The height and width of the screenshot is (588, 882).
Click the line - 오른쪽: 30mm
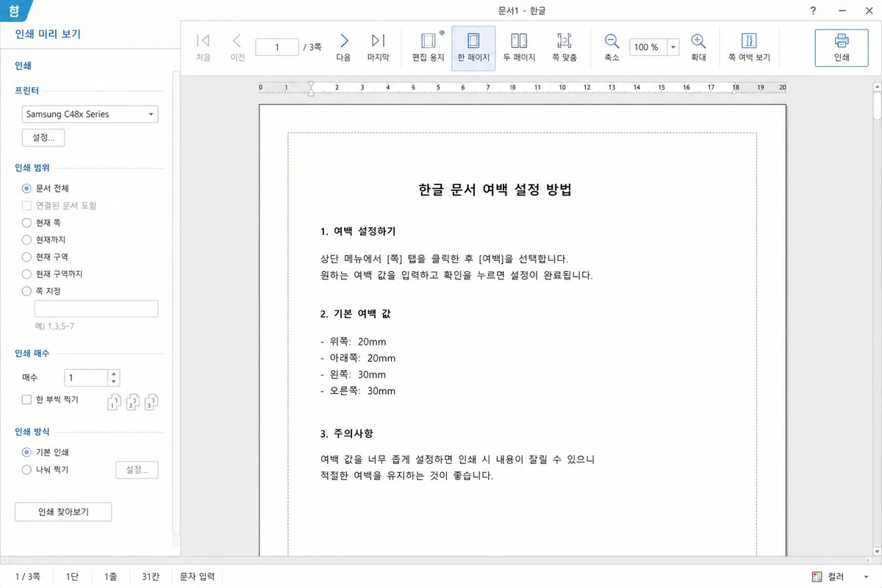pyautogui.click(x=358, y=391)
